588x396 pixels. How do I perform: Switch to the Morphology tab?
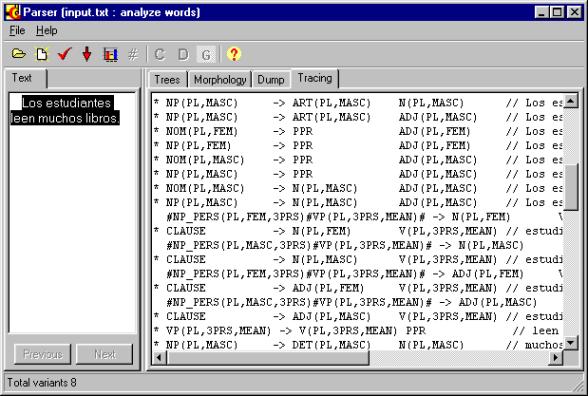click(x=220, y=80)
